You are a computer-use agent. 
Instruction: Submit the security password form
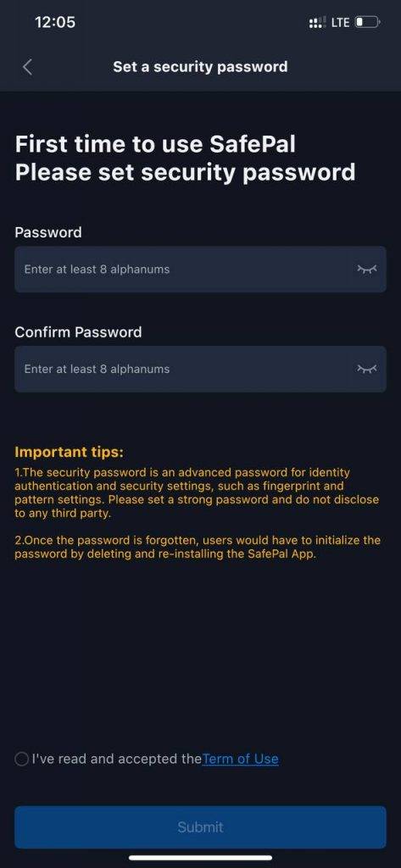(x=200, y=827)
